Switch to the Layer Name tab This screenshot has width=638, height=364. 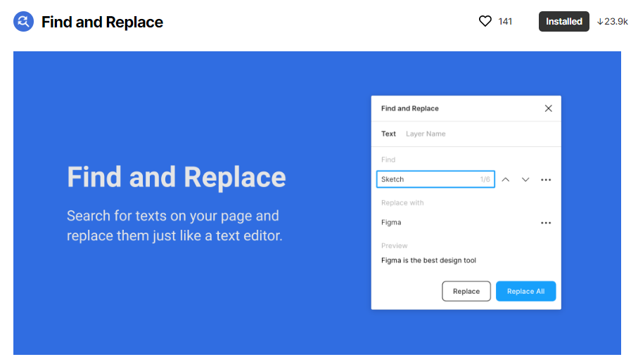pos(426,134)
